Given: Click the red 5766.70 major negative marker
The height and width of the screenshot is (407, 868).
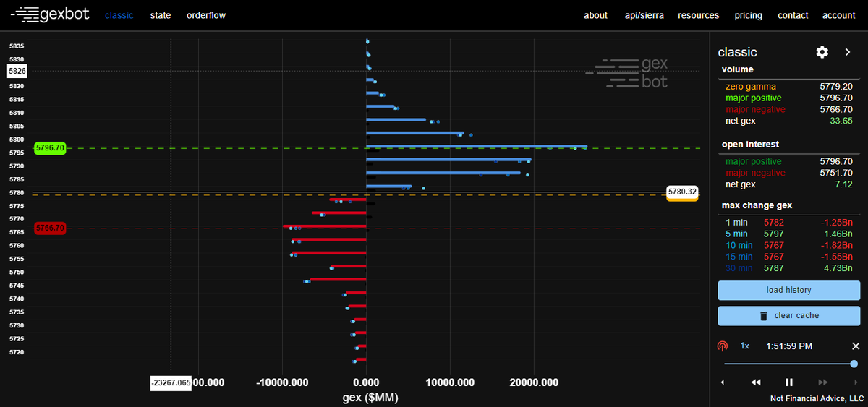Looking at the screenshot, I should pos(50,228).
